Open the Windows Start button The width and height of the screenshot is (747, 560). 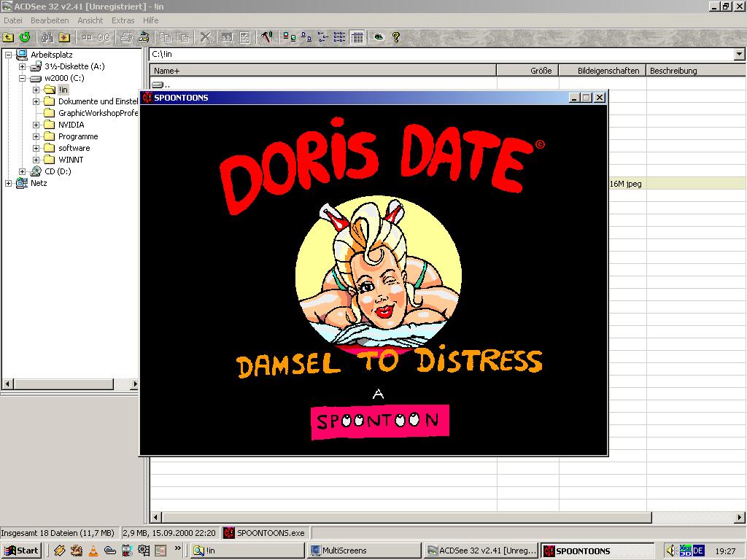(x=21, y=551)
